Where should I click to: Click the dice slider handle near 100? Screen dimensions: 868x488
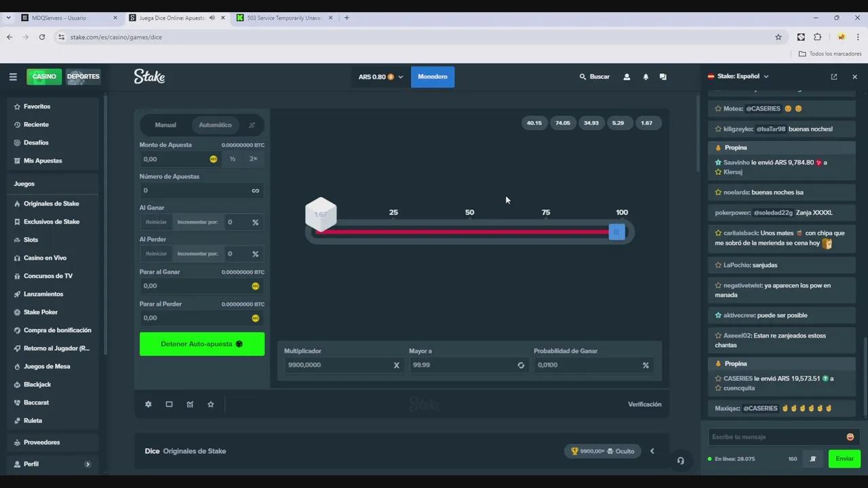point(616,232)
